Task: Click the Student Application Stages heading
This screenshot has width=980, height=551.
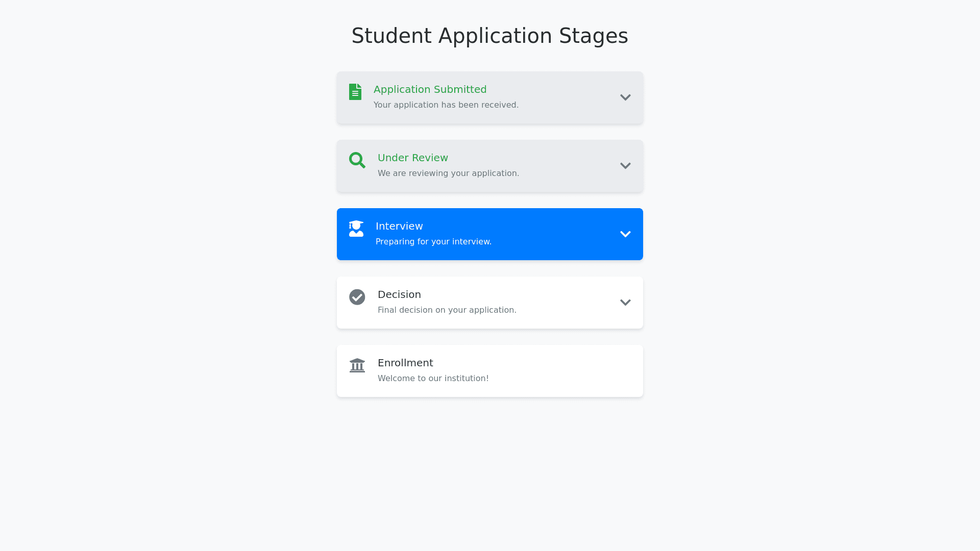Action: pyautogui.click(x=489, y=36)
